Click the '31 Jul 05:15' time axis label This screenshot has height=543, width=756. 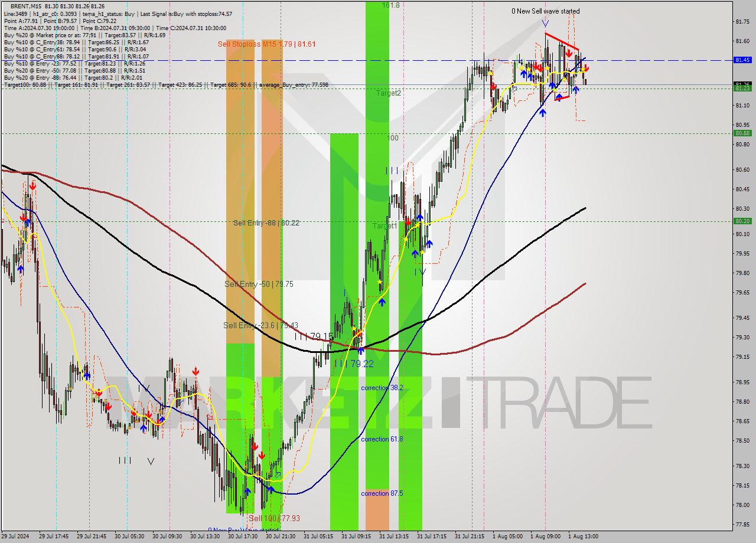(x=318, y=537)
